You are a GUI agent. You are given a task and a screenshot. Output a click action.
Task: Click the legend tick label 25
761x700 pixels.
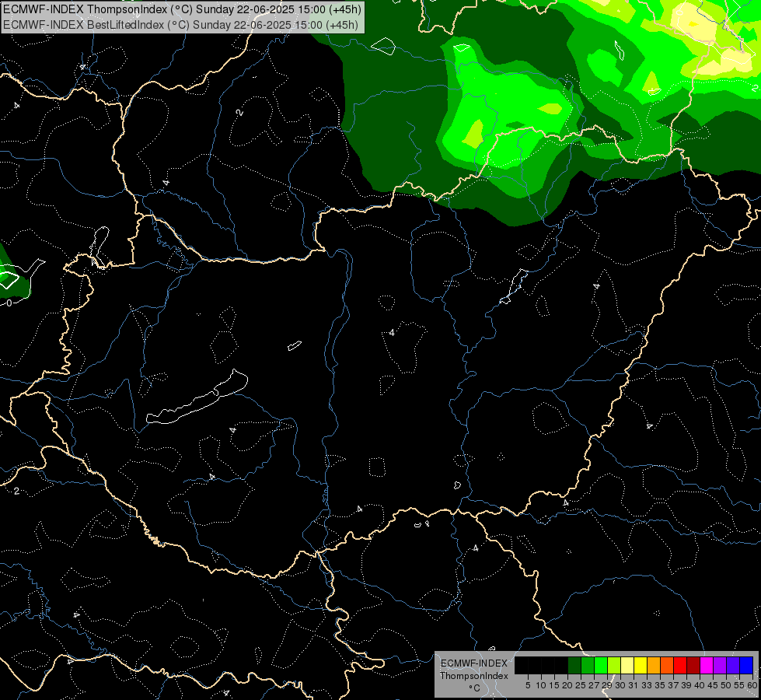[x=581, y=685]
